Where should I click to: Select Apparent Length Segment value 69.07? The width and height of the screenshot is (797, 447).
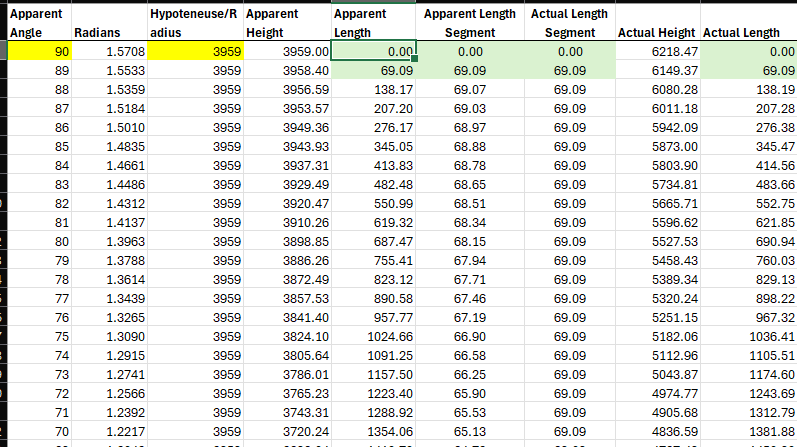pyautogui.click(x=470, y=90)
